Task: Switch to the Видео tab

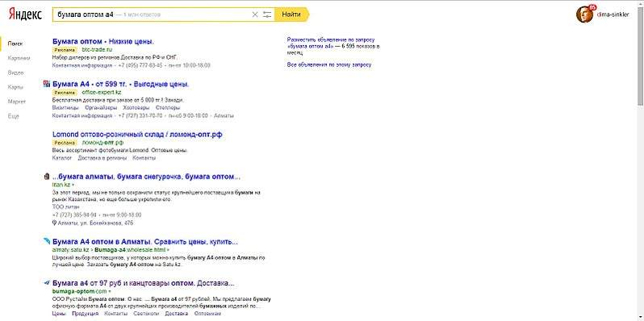Action: click(x=15, y=73)
